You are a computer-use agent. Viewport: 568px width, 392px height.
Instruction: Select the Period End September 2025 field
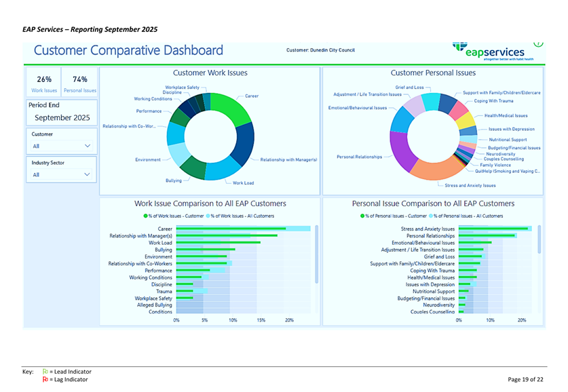click(x=61, y=117)
